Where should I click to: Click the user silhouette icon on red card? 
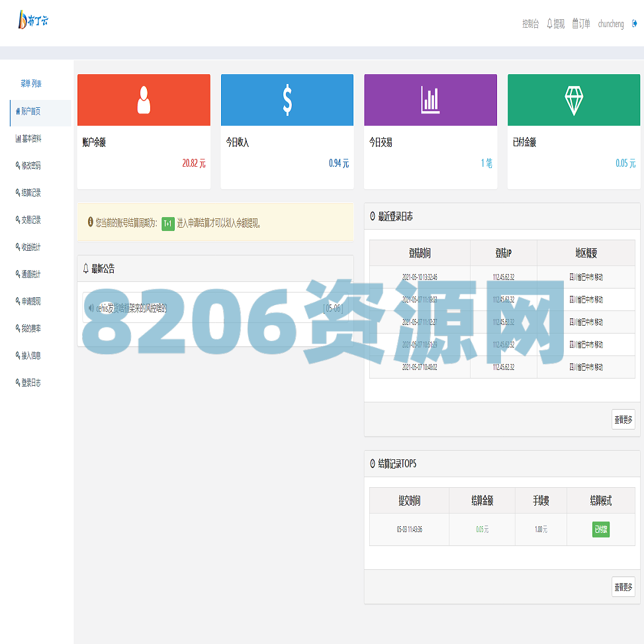click(144, 100)
